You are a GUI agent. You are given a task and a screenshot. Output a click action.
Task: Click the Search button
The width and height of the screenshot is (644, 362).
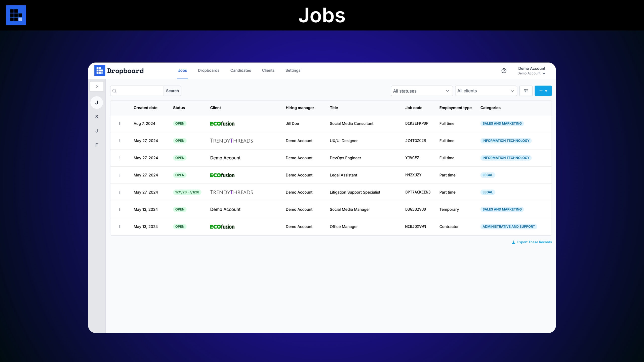pos(172,91)
